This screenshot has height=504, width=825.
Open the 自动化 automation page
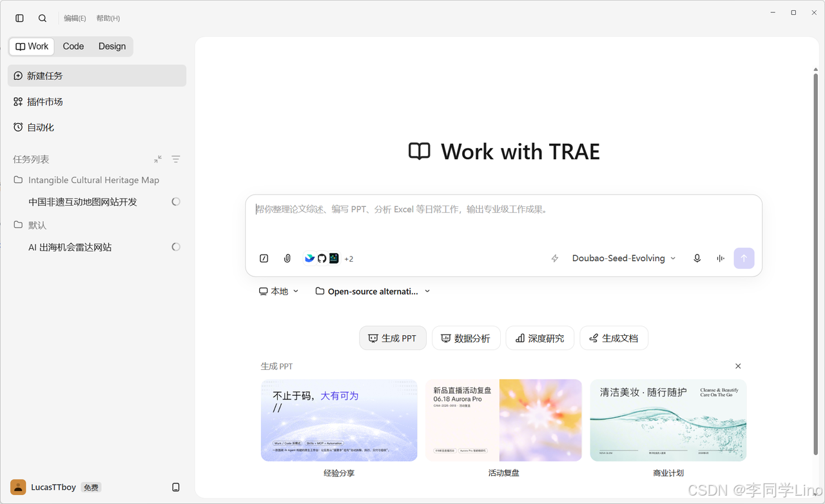[x=97, y=128]
